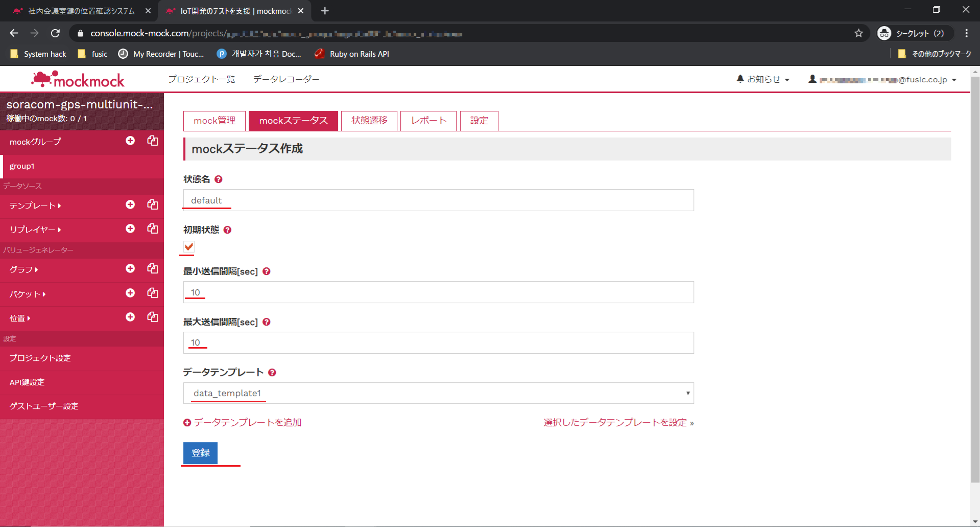Image resolution: width=980 pixels, height=527 pixels.
Task: Click the plus icon beside グラフ
Action: [130, 268]
